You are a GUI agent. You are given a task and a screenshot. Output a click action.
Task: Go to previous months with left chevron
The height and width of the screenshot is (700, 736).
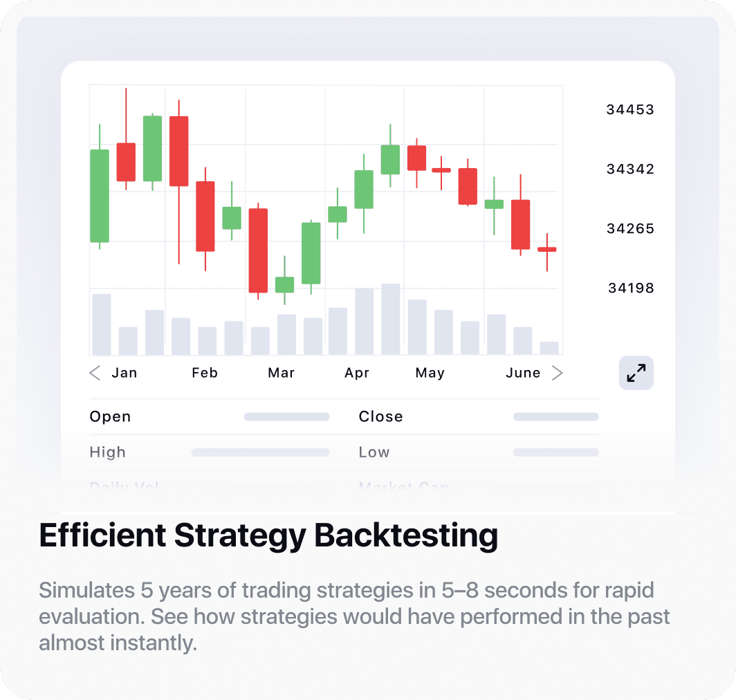pyautogui.click(x=95, y=373)
